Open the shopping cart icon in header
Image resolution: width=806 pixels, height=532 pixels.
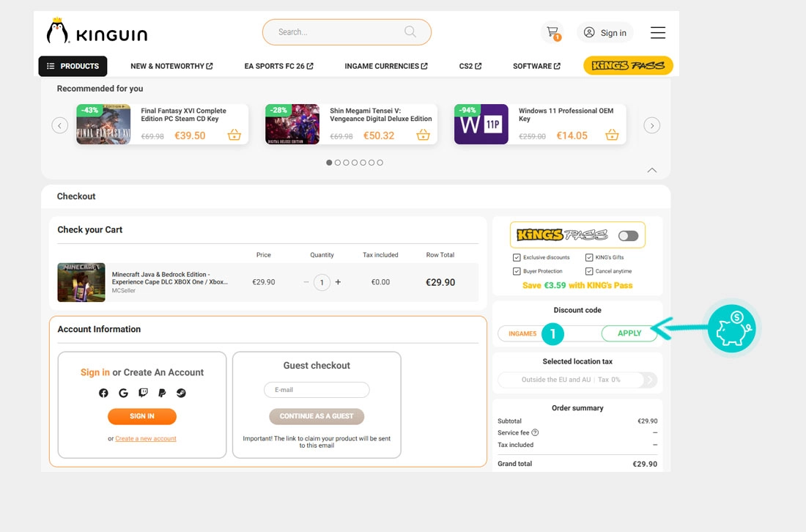(x=552, y=32)
